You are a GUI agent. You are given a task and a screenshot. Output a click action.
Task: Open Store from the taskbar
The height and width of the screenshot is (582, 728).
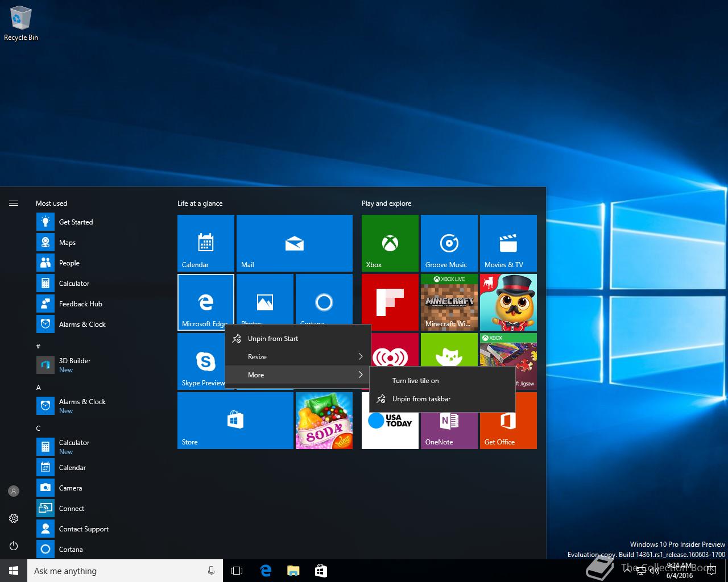point(321,571)
